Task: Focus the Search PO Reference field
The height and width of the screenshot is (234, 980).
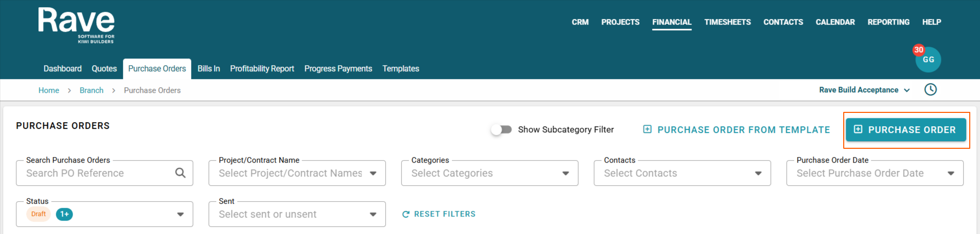Action: click(97, 173)
